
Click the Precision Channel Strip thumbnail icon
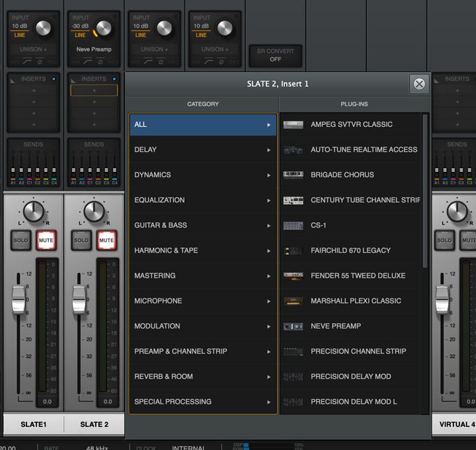293,352
